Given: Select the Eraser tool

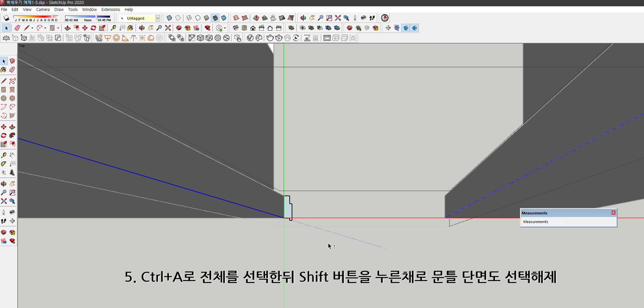Looking at the screenshot, I should tap(17, 28).
